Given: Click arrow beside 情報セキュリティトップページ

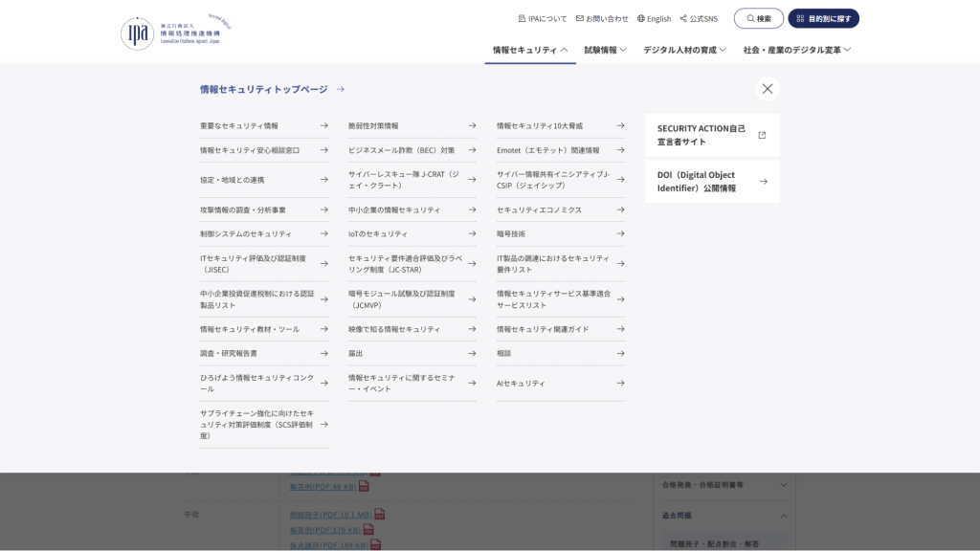Looking at the screenshot, I should pos(341,89).
